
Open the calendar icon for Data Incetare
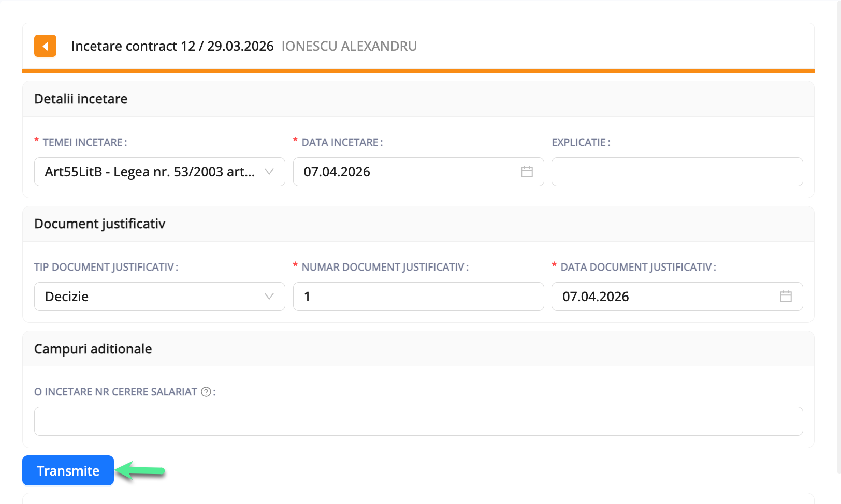(x=527, y=171)
